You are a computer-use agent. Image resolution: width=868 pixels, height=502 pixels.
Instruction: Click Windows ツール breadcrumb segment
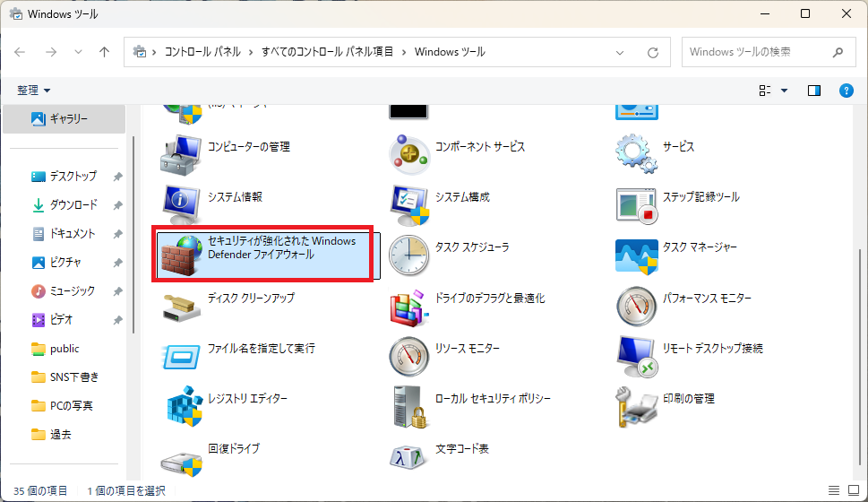450,52
